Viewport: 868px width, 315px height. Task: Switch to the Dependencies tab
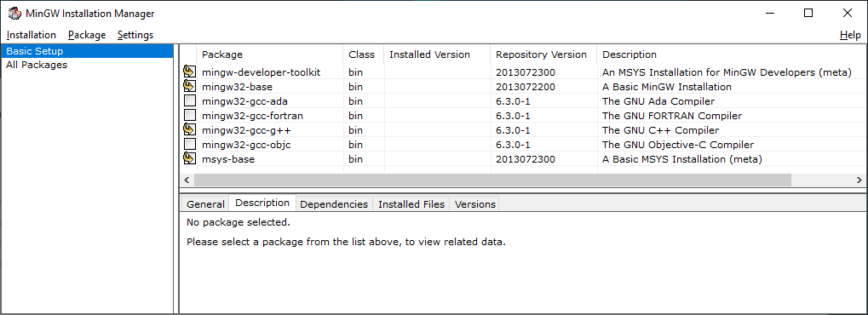click(x=334, y=204)
